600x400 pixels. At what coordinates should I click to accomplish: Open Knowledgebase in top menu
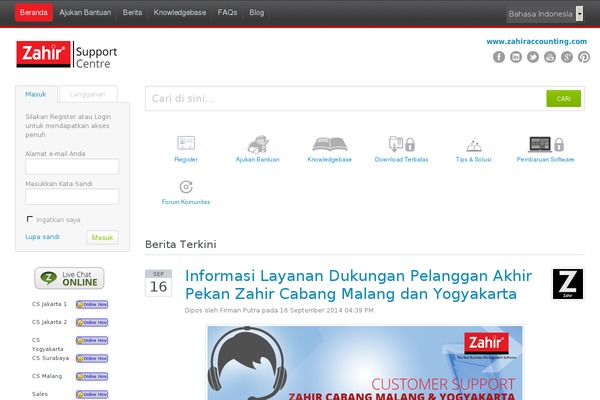[180, 13]
